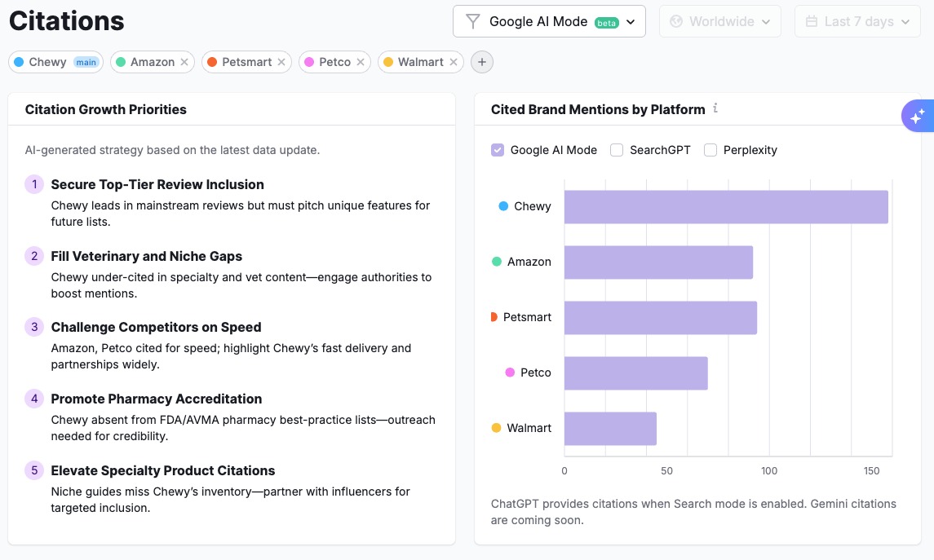This screenshot has height=560, width=934.
Task: Click the Walmart competitor chip label
Action: point(421,62)
